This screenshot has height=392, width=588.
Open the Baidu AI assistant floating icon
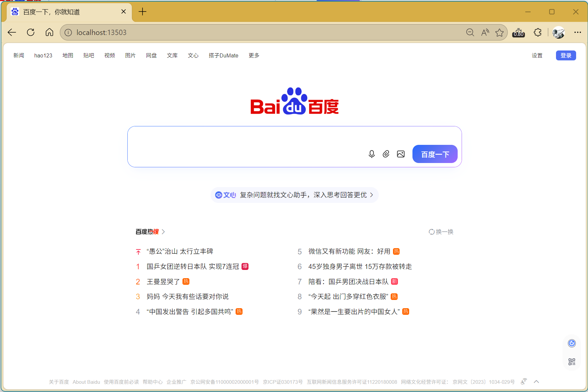(572, 343)
